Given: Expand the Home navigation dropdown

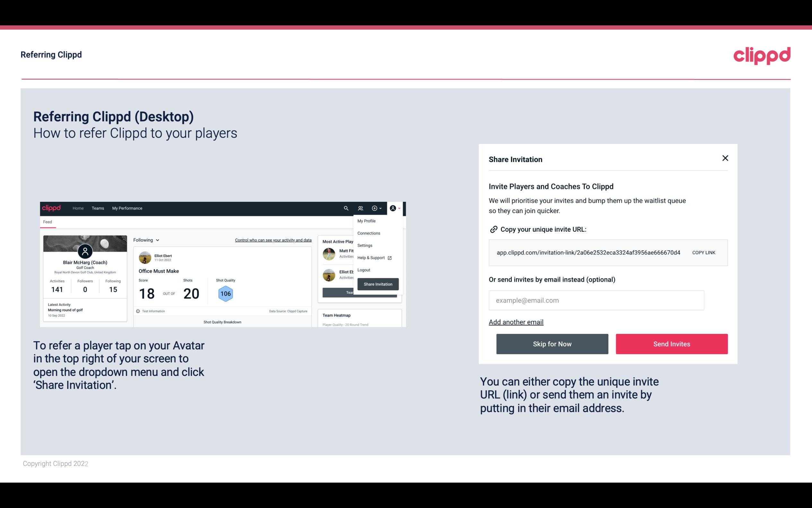Looking at the screenshot, I should (78, 208).
